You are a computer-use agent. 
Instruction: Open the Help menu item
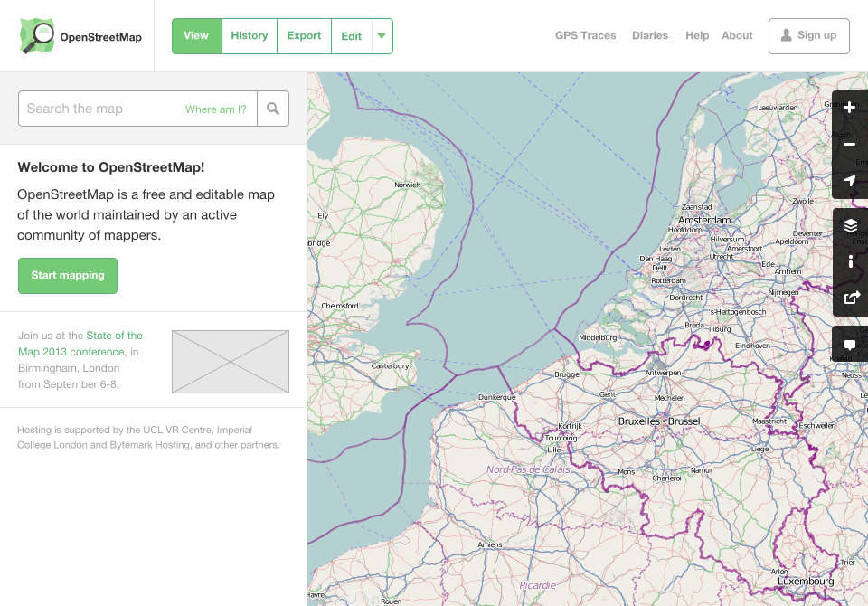point(697,35)
